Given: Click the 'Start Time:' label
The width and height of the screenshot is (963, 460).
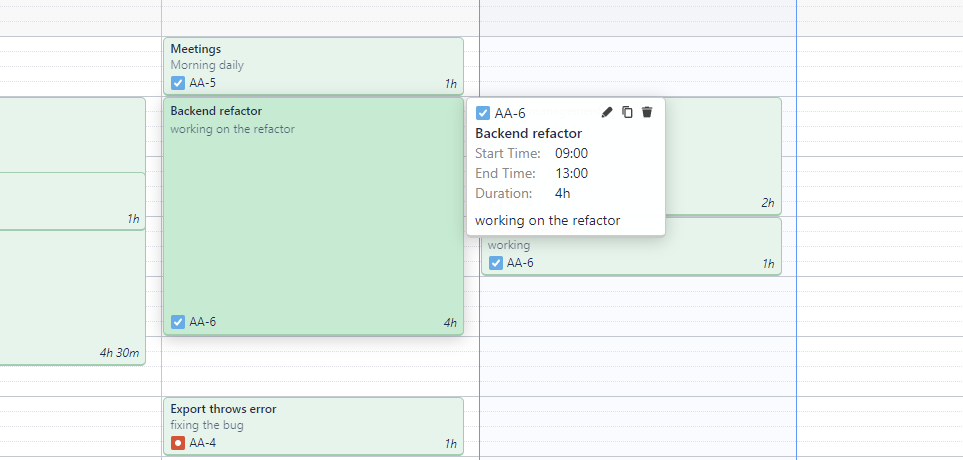Looking at the screenshot, I should tap(508, 153).
